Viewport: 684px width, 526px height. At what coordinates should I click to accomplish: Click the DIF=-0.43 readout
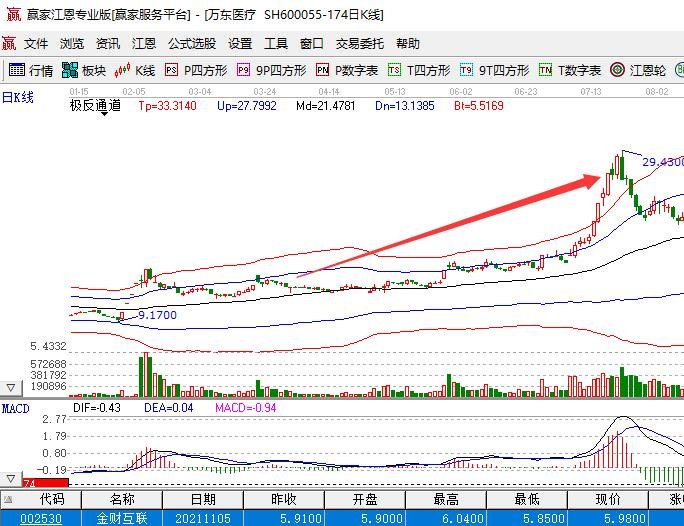point(97,408)
